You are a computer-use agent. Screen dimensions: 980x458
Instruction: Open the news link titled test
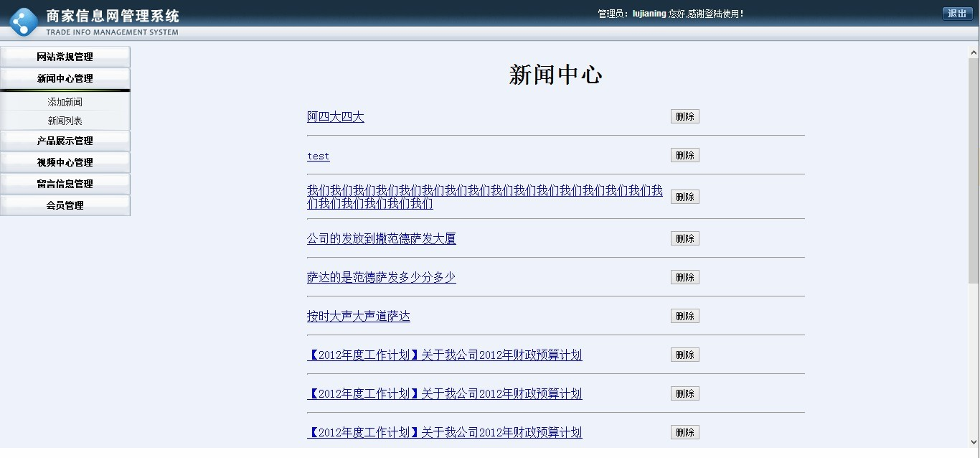[319, 156]
